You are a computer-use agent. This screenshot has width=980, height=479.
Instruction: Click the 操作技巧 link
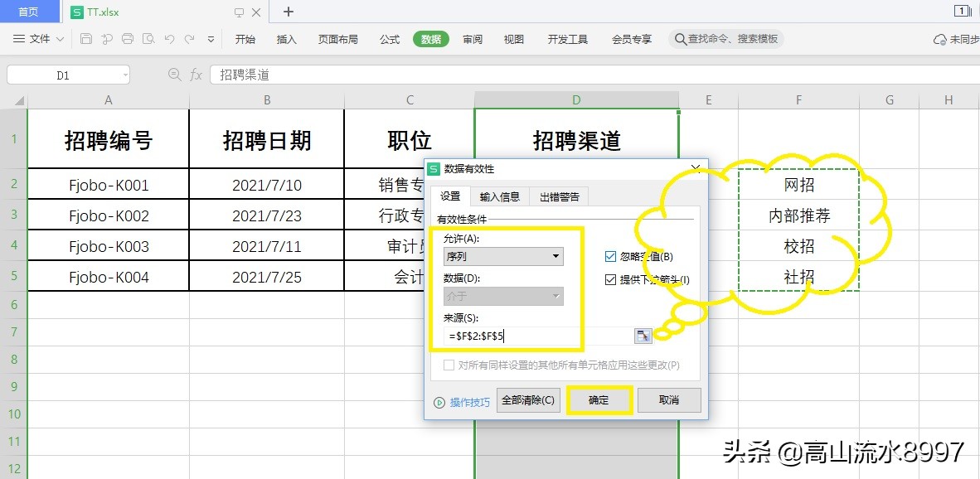point(470,402)
